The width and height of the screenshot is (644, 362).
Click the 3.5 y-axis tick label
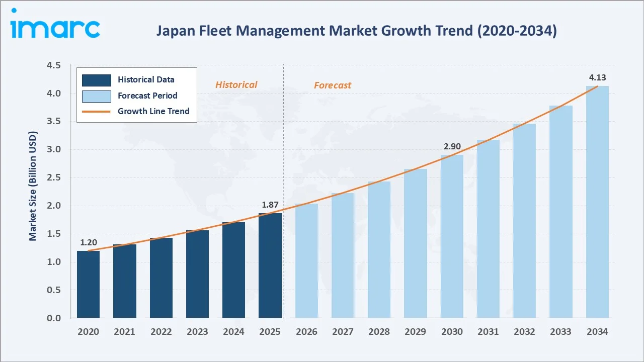point(54,122)
